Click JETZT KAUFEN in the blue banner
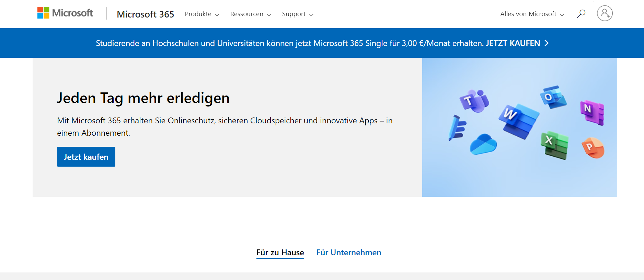The image size is (644, 280). tap(513, 43)
